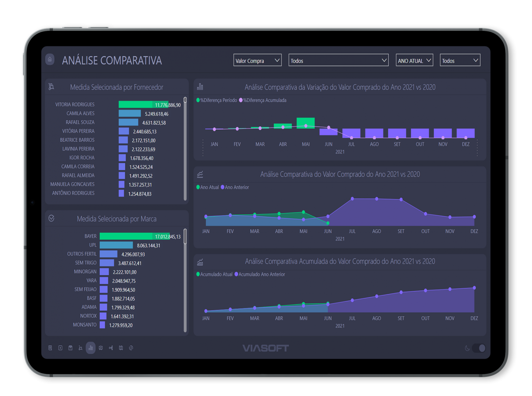Open the folded map page in bottom navigation
This screenshot has height=396, width=532.
pos(121,348)
